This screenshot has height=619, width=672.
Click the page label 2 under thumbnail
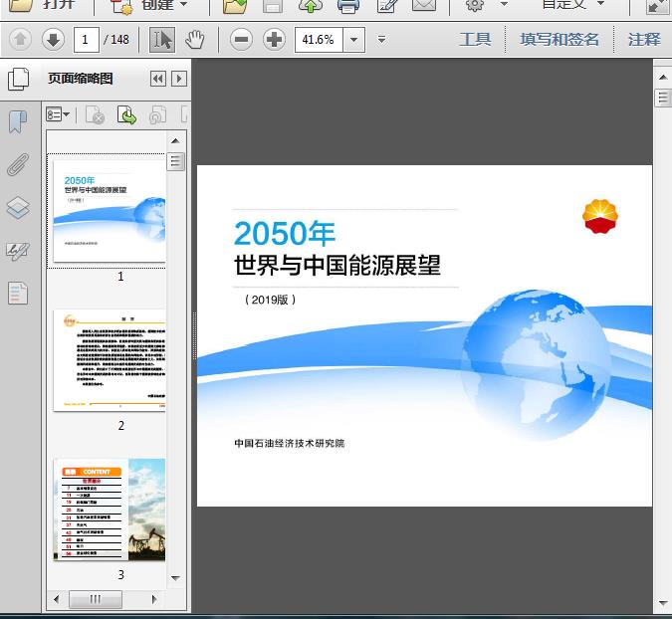pos(121,426)
